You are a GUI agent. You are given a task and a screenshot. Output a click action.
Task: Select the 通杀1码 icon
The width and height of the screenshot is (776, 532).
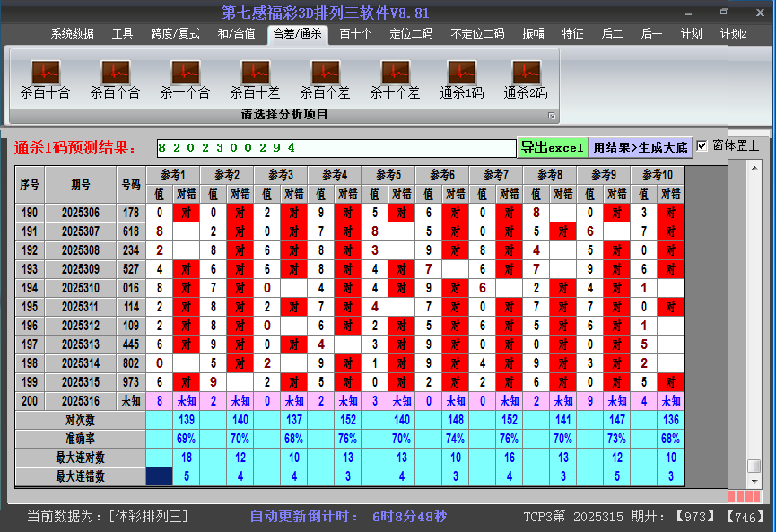coord(462,72)
